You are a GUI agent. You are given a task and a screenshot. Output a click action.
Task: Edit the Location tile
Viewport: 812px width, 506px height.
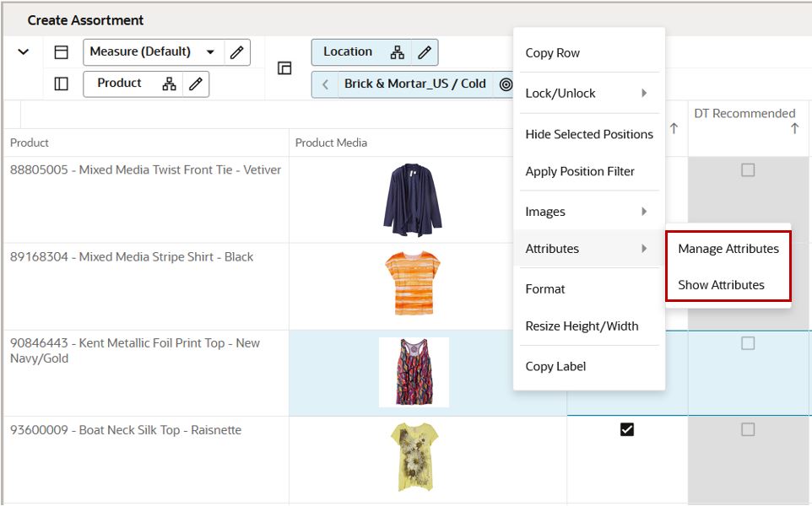point(426,51)
